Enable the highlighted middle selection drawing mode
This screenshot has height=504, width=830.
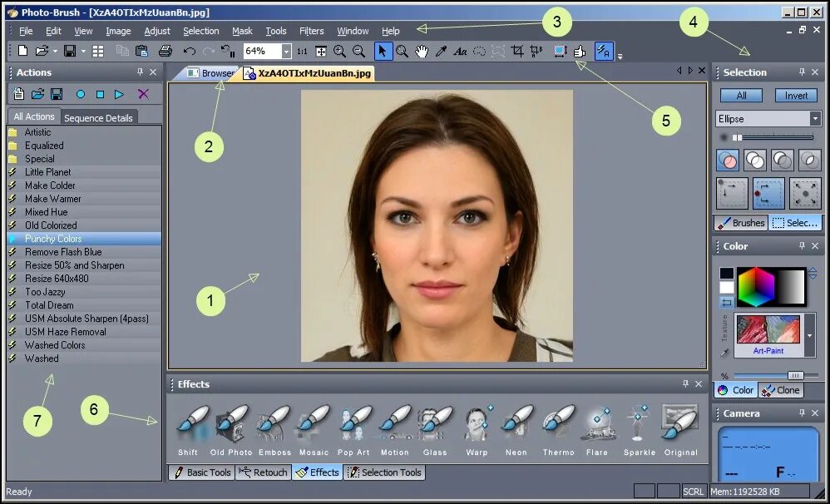[768, 193]
